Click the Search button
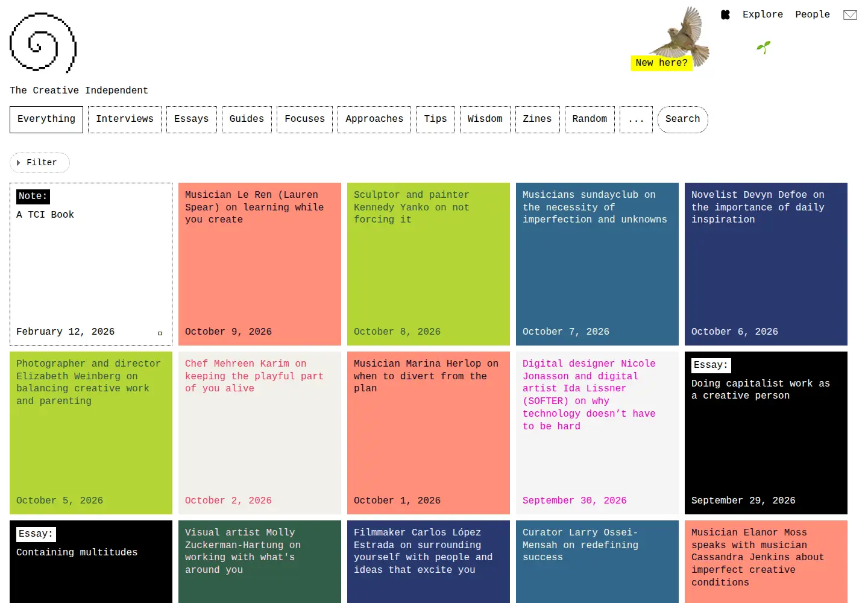 (683, 119)
